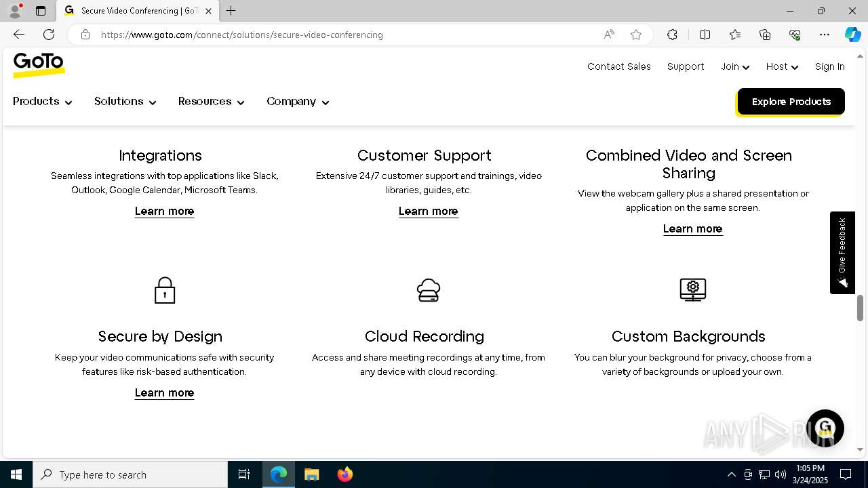Expand the Products menu
Viewport: 868px width, 488px height.
point(42,102)
